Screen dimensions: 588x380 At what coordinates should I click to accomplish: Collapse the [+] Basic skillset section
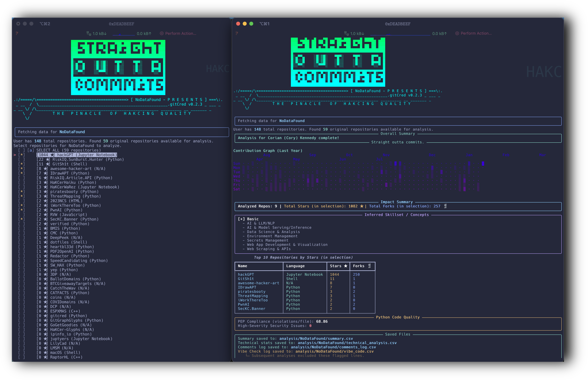[241, 219]
